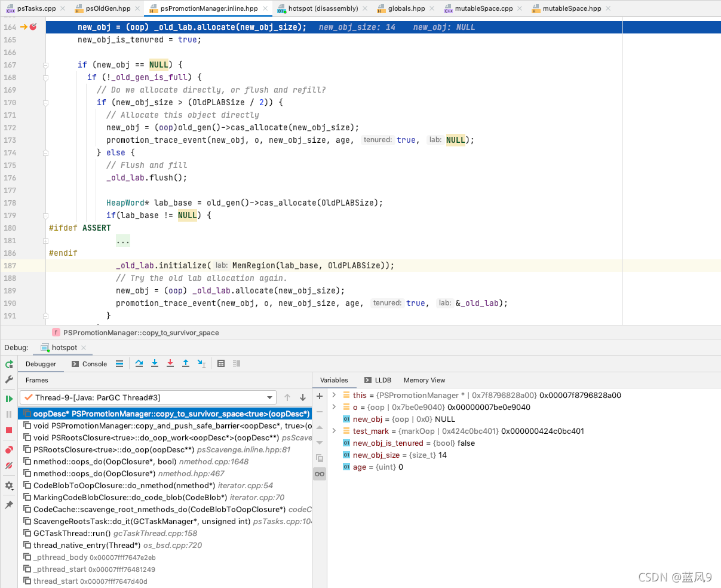
Task: Expand the folded ASSERT code at line 181
Action: pos(122,240)
